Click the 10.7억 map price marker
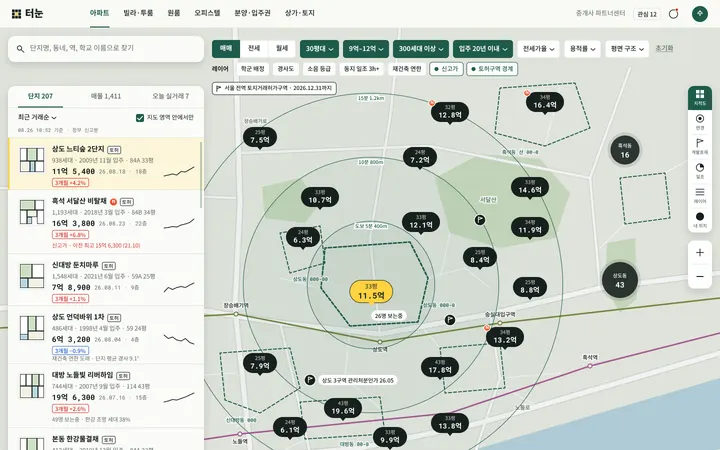 pos(320,197)
